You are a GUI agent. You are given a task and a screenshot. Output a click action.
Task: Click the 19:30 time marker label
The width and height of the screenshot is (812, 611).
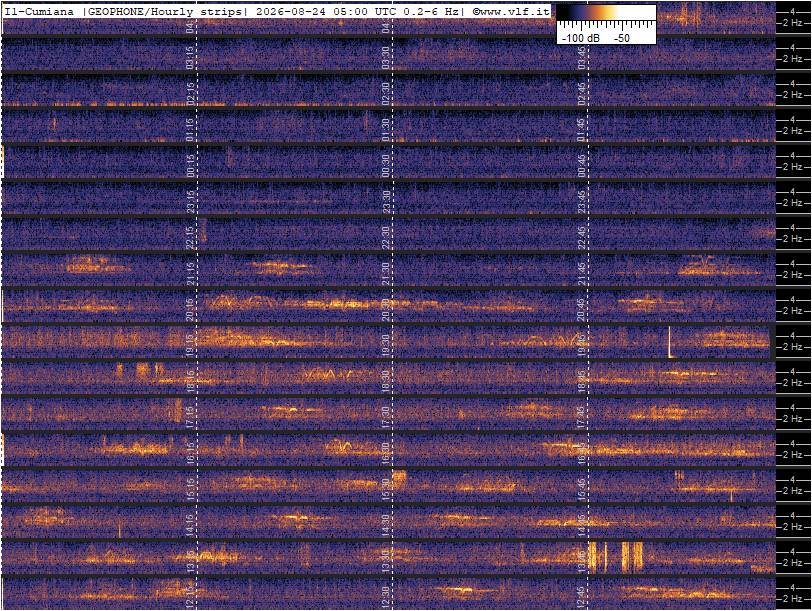point(386,345)
